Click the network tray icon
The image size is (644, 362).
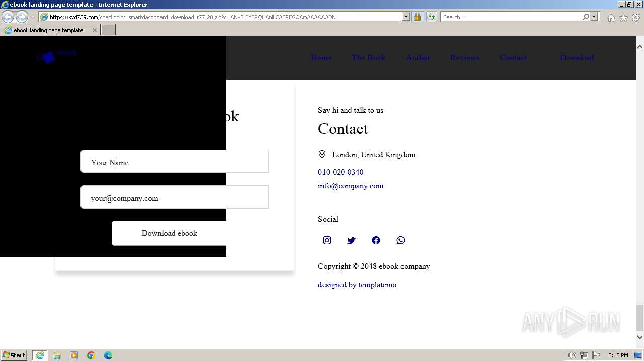coord(584,355)
